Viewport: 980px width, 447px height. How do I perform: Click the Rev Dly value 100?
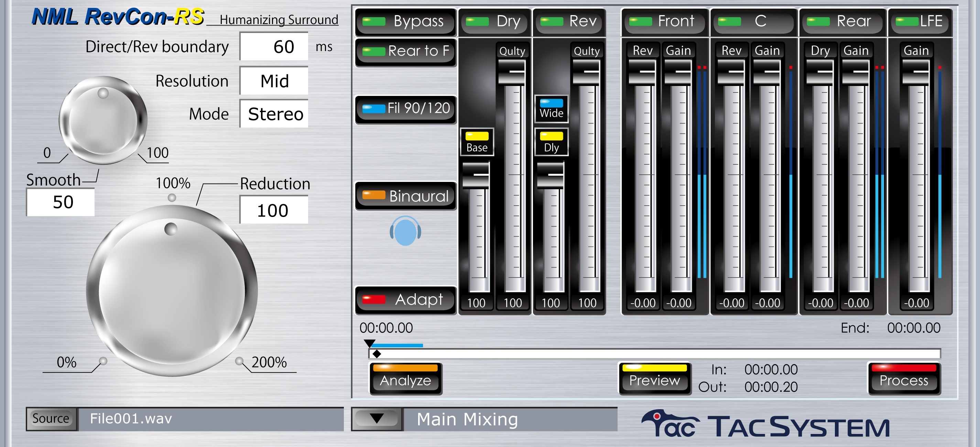[x=551, y=303]
